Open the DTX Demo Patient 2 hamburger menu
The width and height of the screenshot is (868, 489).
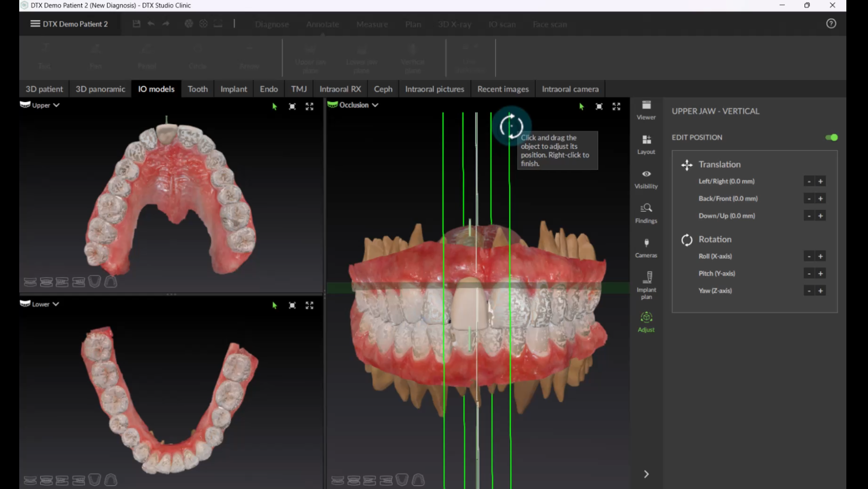(x=35, y=24)
